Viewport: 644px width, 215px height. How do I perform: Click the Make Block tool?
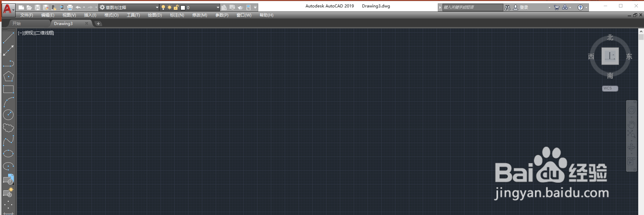8,192
